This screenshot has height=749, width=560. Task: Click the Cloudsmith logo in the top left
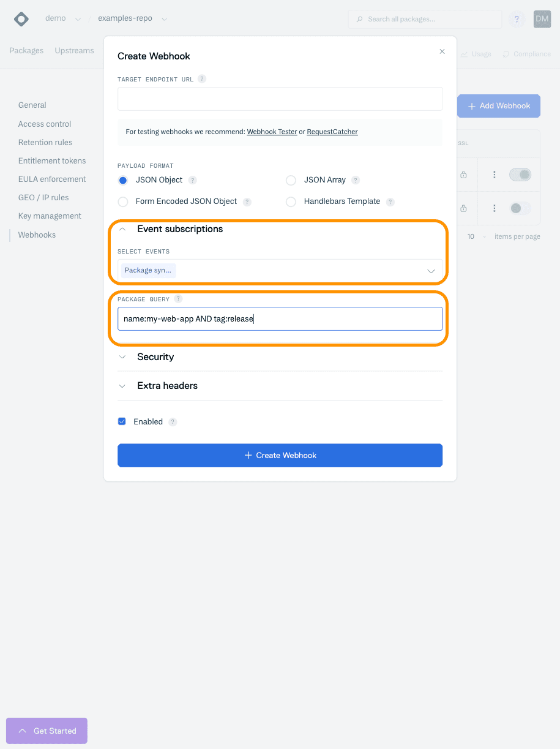20,19
